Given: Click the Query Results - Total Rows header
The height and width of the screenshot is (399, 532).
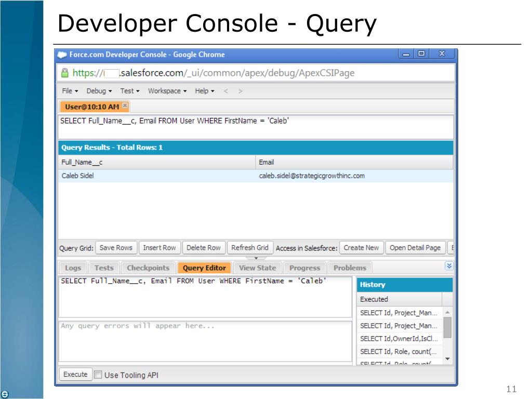Looking at the screenshot, I should click(x=256, y=148).
